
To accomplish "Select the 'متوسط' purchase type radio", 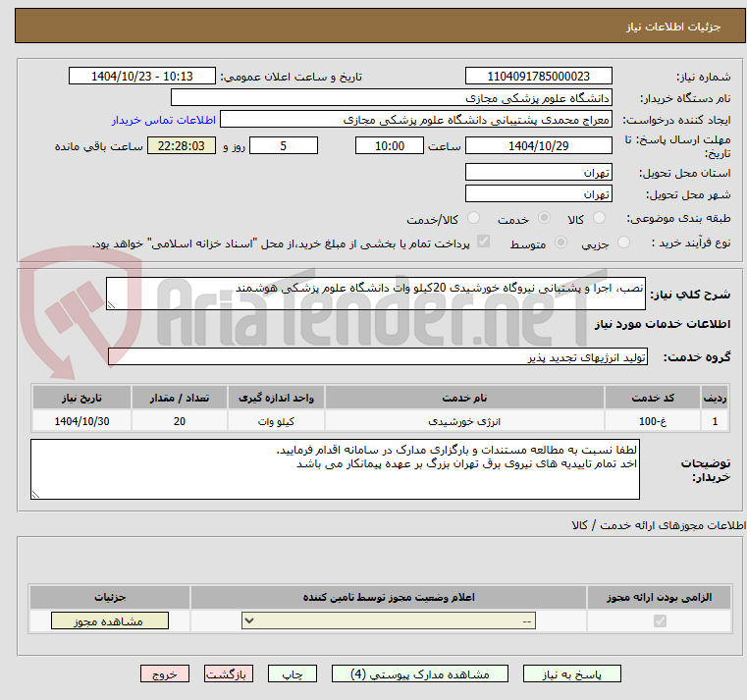I will tap(561, 242).
